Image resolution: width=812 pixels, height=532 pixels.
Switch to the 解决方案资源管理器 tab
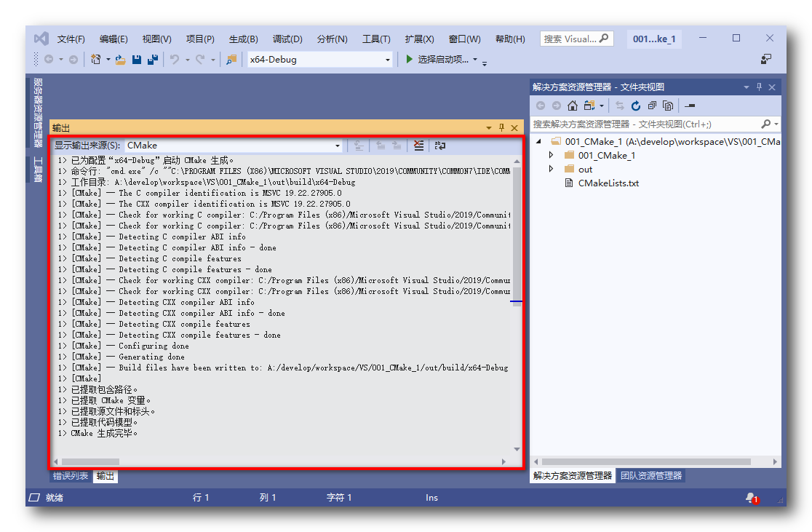[573, 475]
